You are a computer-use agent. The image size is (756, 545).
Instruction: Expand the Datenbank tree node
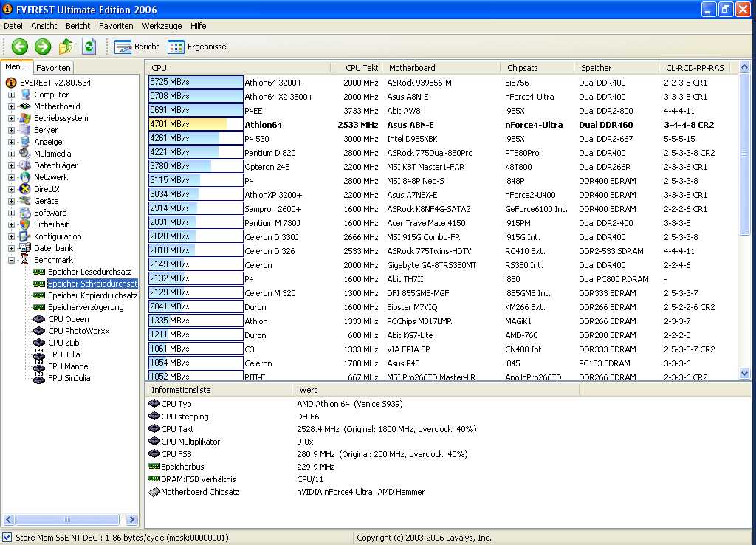[11, 248]
